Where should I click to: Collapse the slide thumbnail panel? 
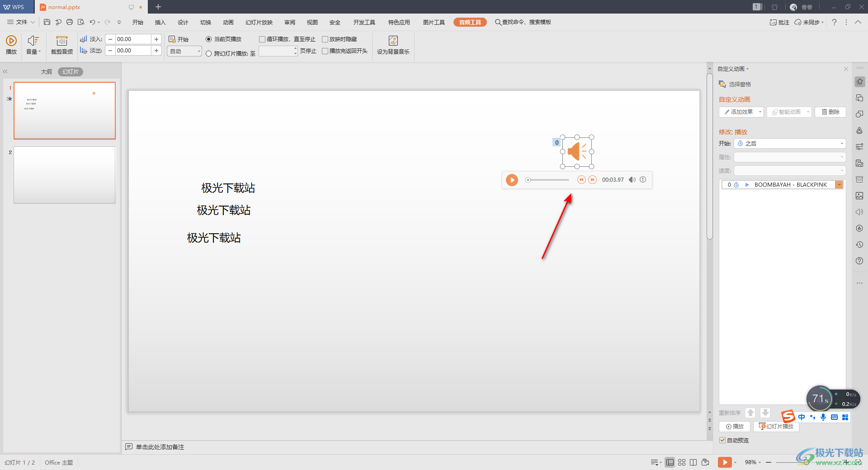[5, 71]
